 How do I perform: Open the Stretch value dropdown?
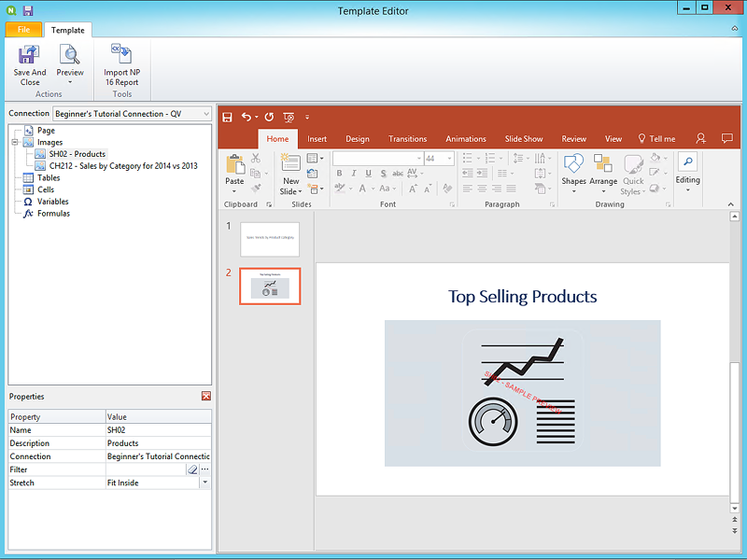pyautogui.click(x=204, y=483)
